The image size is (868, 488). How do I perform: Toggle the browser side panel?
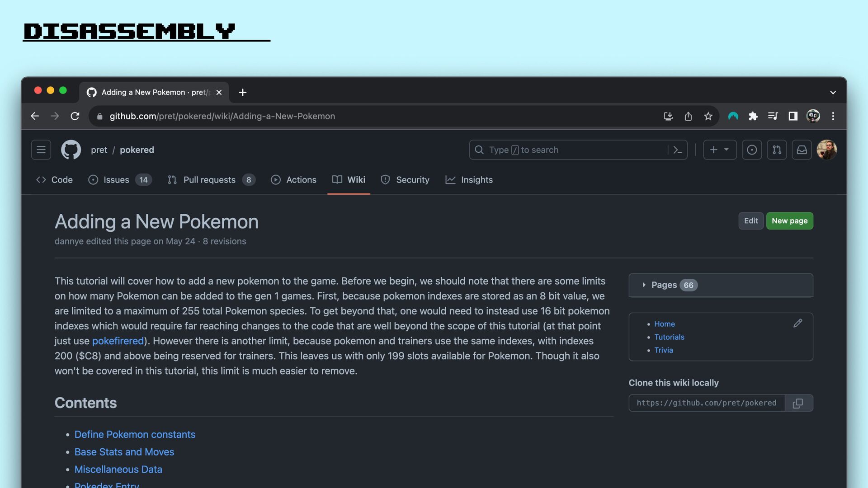pos(793,116)
